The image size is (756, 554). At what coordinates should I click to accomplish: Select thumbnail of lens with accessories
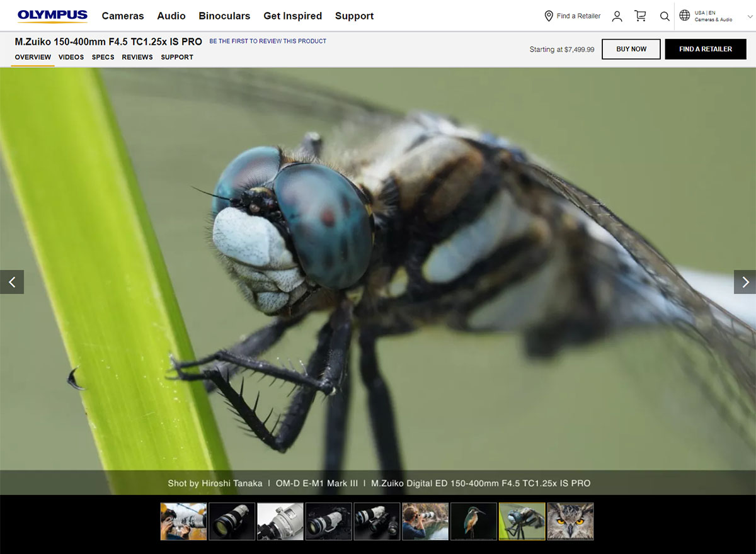click(377, 521)
